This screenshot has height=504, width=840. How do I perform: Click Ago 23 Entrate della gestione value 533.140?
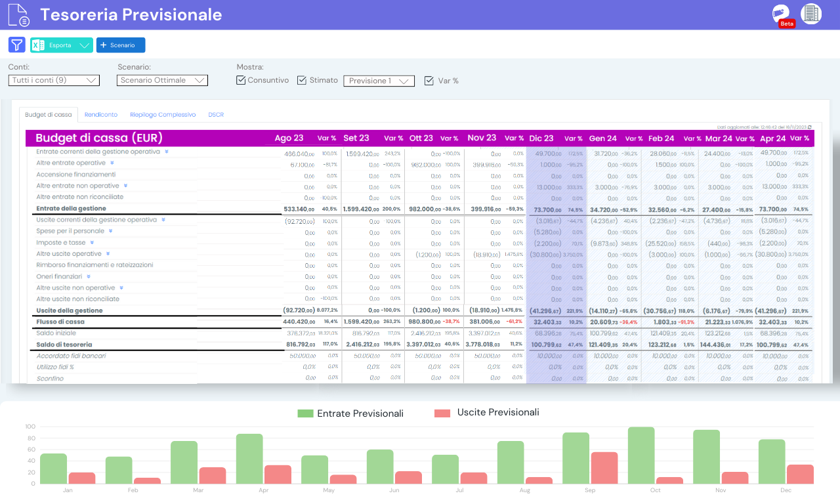(299, 209)
